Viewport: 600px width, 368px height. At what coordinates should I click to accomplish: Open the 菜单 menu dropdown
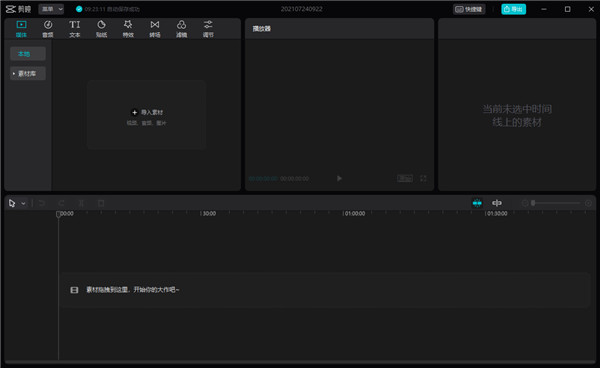point(51,9)
